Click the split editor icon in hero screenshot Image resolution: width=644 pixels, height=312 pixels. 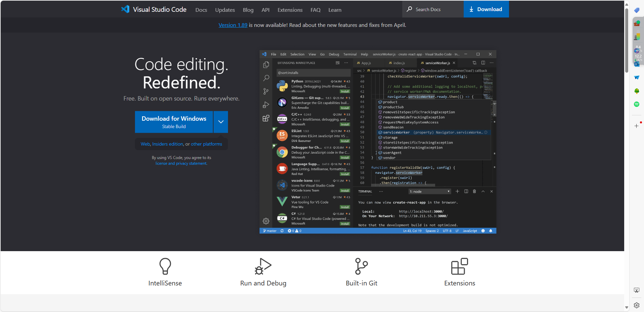(483, 63)
